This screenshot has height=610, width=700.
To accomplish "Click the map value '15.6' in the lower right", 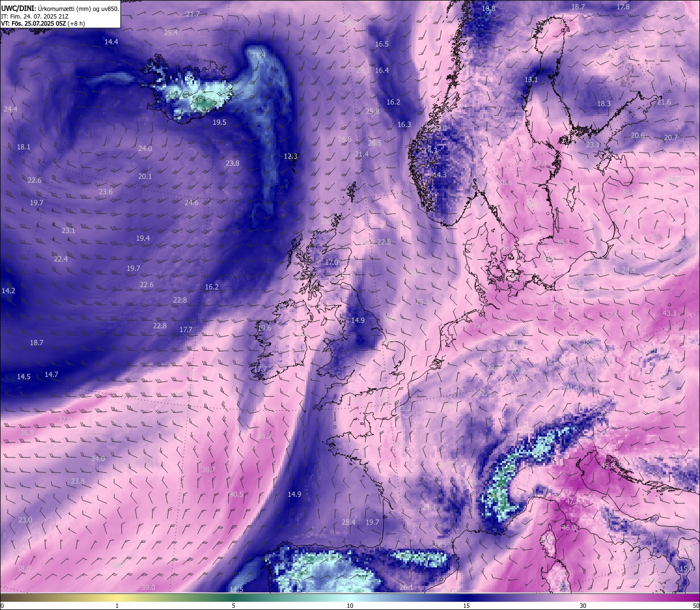I will [687, 569].
